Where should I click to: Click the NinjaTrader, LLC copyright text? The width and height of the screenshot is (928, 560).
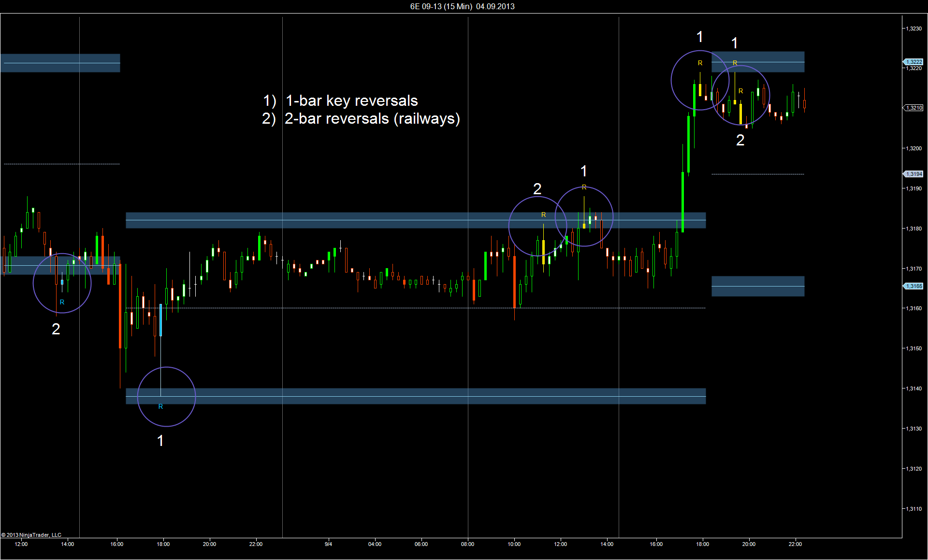31,535
